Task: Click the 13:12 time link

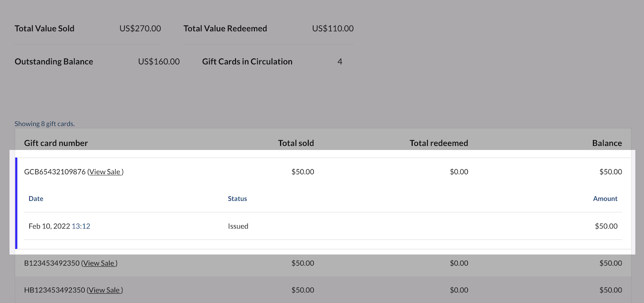Action: 81,226
